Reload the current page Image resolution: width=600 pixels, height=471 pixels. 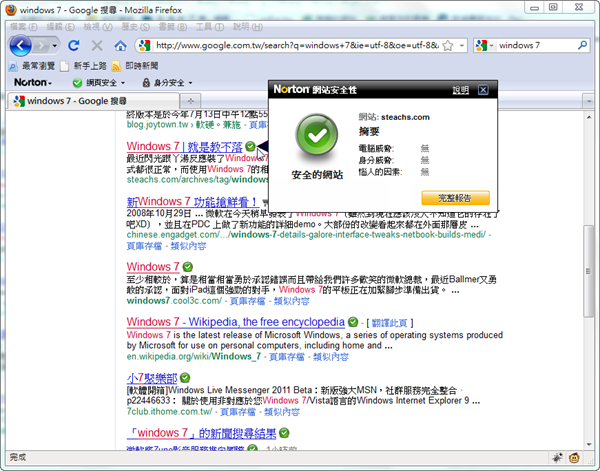click(74, 46)
